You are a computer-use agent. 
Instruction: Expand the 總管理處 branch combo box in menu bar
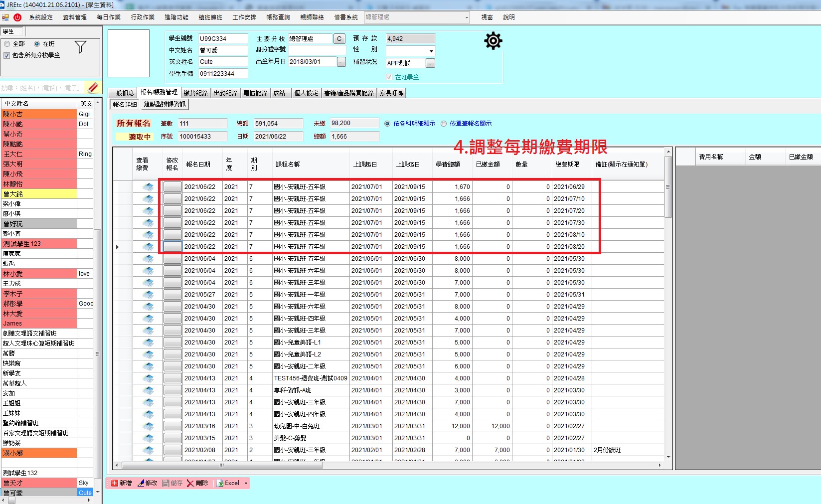467,17
